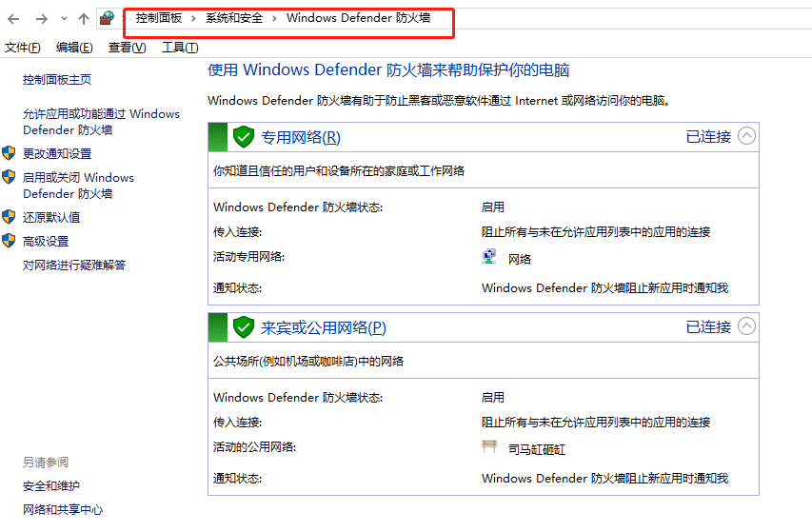Collapse the 来宾或公用网络 section chevron
812x532 pixels.
pyautogui.click(x=746, y=326)
